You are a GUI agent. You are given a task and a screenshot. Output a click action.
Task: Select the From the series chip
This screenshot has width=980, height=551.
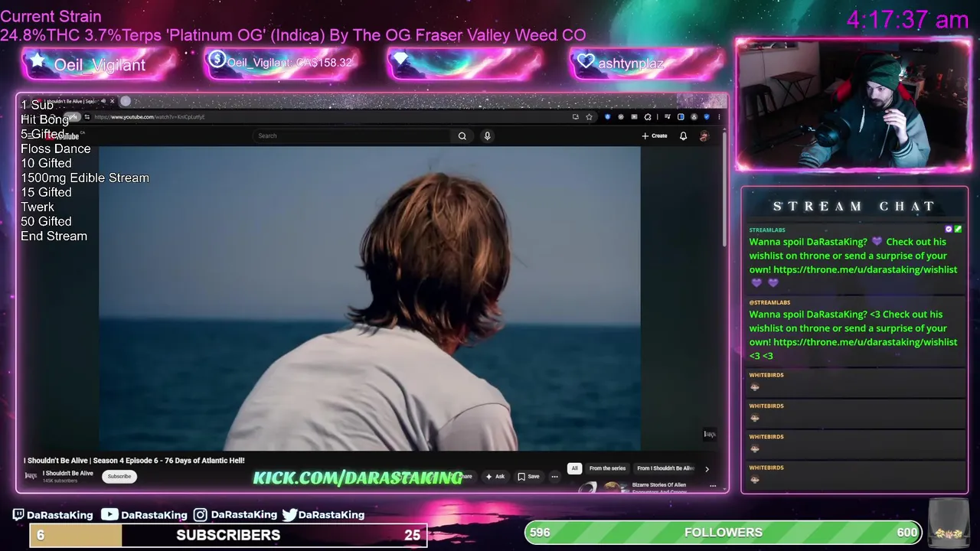[x=607, y=468]
